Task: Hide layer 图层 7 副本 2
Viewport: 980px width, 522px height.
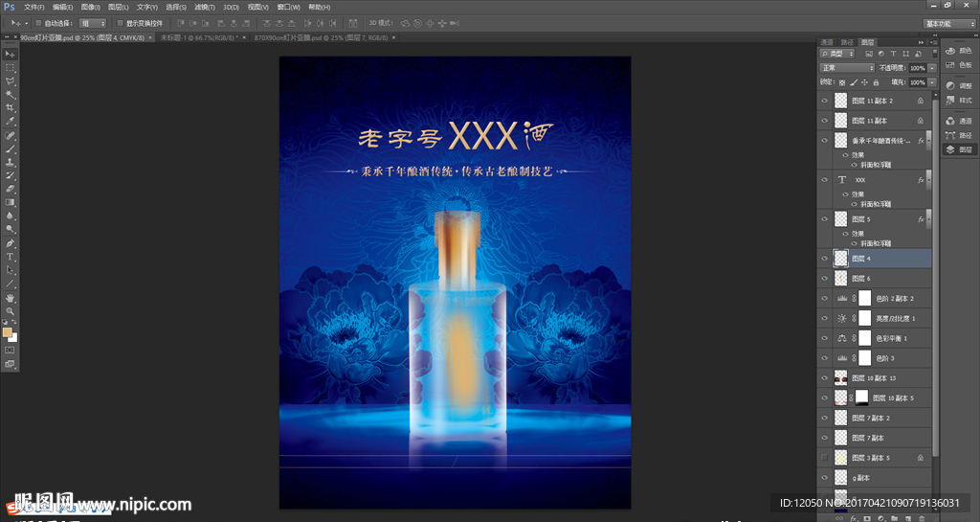Action: click(824, 418)
